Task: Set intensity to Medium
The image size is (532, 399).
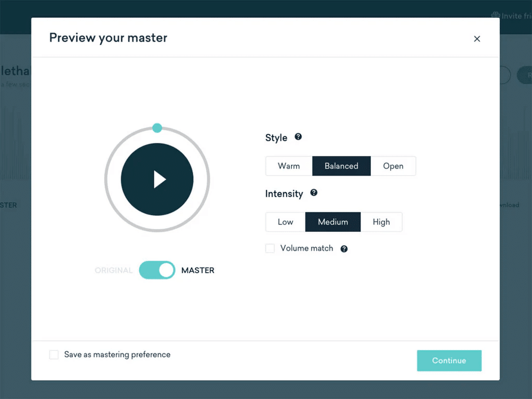Action: (x=333, y=222)
